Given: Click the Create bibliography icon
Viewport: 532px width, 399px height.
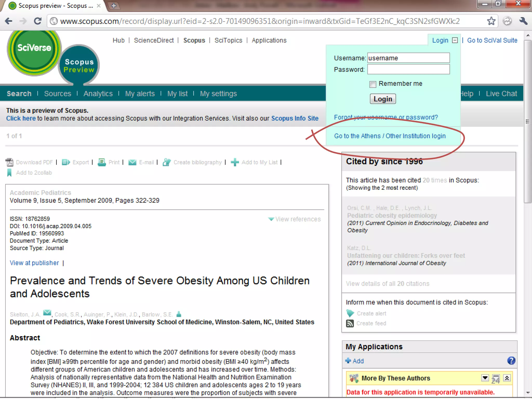Looking at the screenshot, I should click(x=167, y=162).
